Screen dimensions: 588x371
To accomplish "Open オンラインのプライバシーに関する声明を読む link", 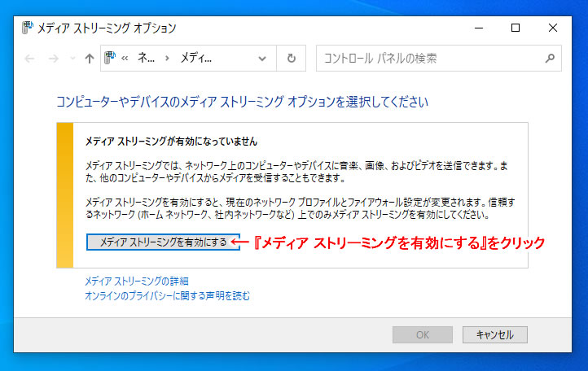I will point(167,296).
